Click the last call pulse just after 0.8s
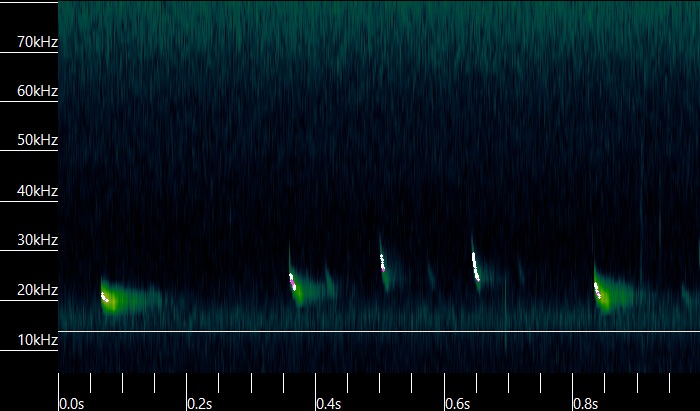Viewport: 700px width, 411px height. point(600,292)
